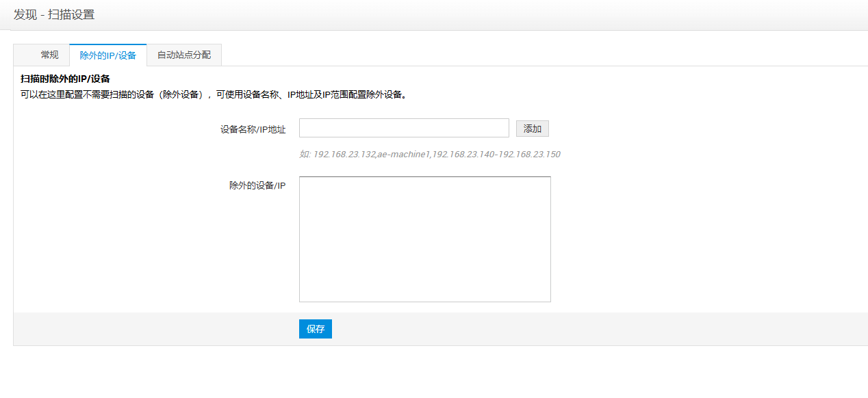Switch to the 常规 tab
Screen dimensions: 868x398
[49, 55]
